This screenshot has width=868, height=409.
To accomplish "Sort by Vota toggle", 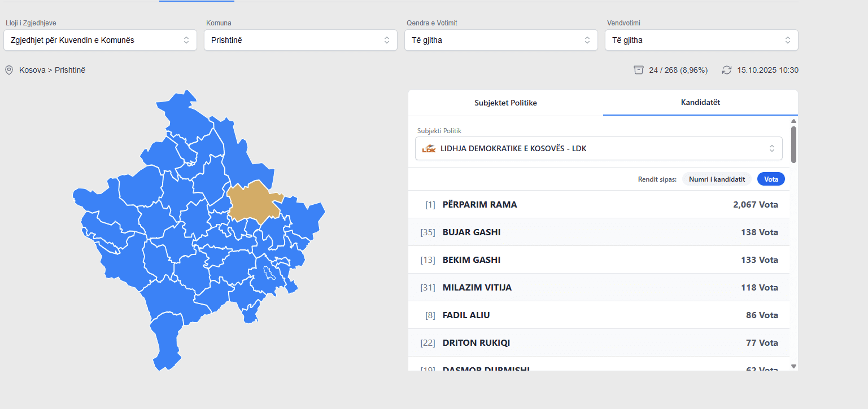I will [x=771, y=179].
